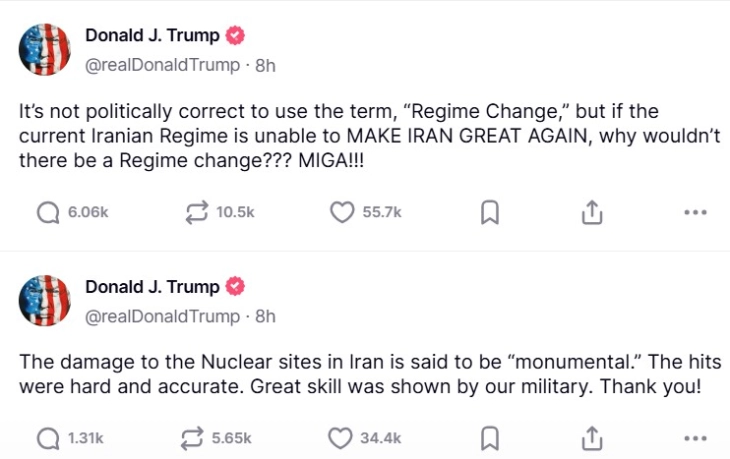The height and width of the screenshot is (459, 730).
Task: ReTruth the MIGA post
Action: click(197, 212)
